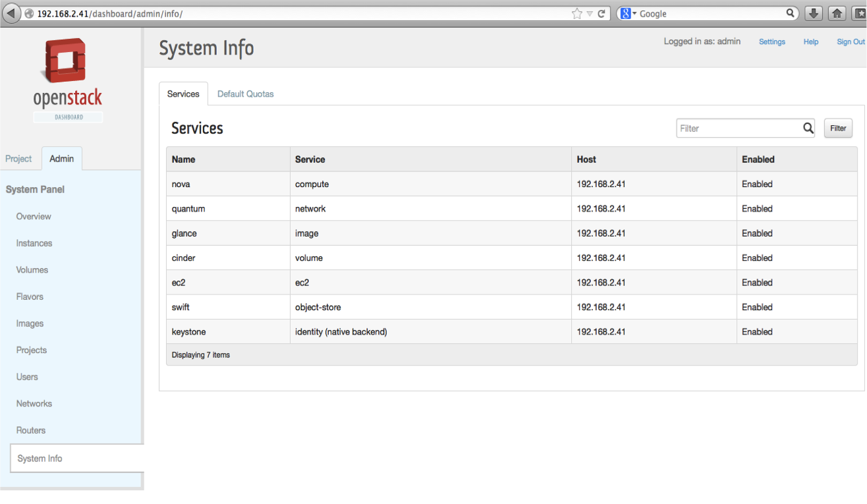This screenshot has height=504, width=867.
Task: Click the swift service name cell
Action: coord(228,307)
